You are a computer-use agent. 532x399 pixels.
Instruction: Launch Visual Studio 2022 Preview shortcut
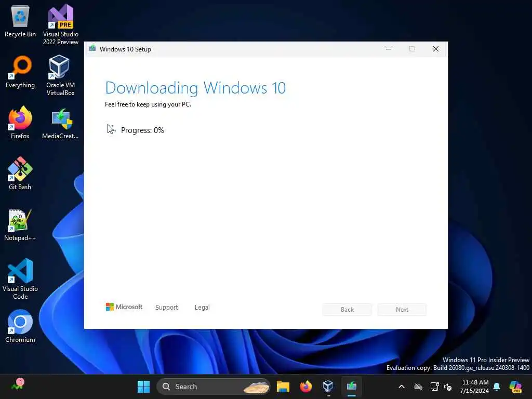61,24
